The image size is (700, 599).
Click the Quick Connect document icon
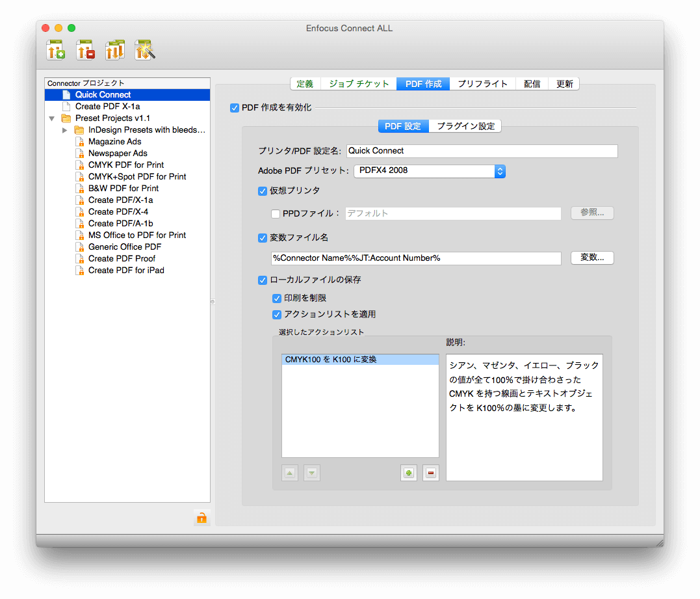coord(66,95)
